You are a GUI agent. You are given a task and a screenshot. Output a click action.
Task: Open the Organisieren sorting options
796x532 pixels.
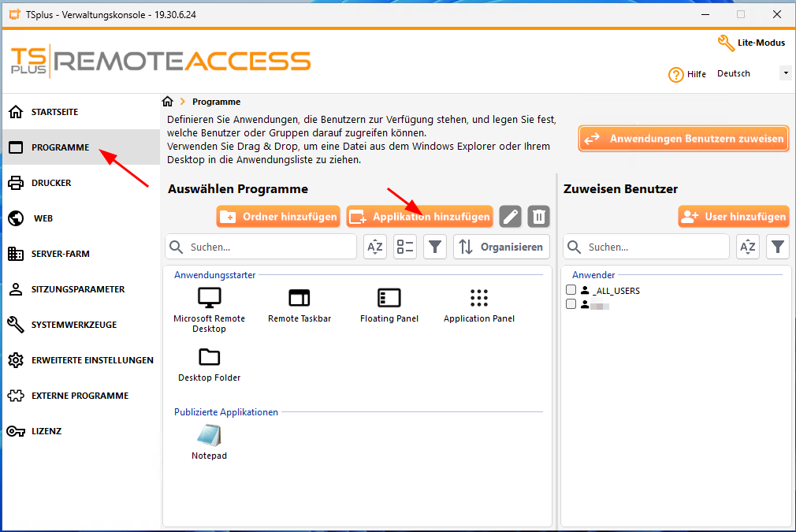tap(501, 247)
